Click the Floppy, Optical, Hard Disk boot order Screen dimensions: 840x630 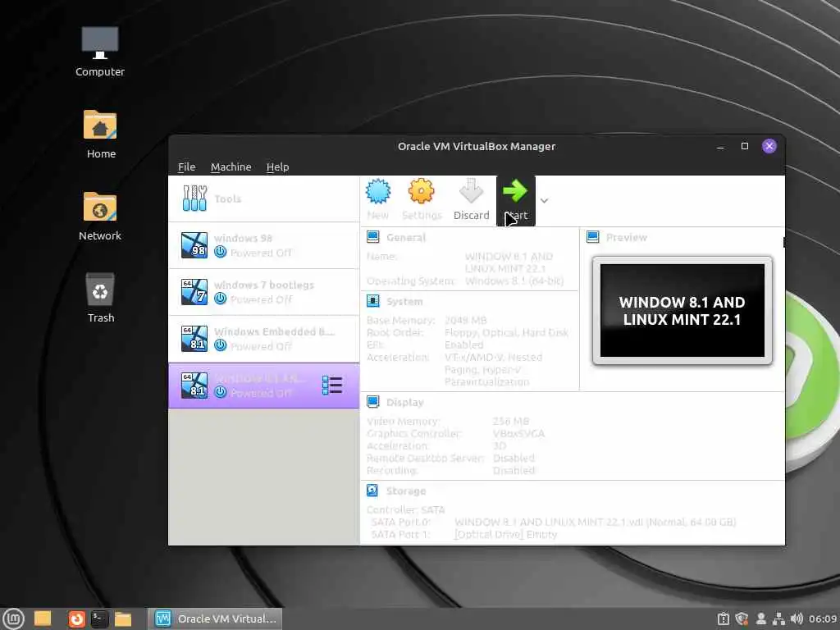click(506, 333)
